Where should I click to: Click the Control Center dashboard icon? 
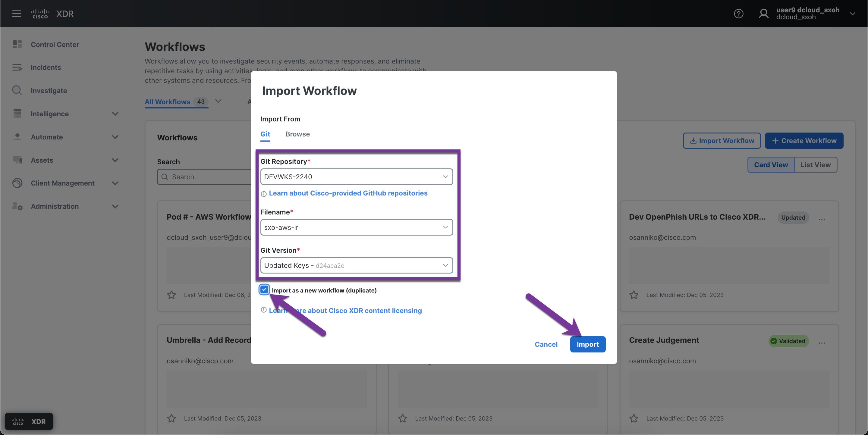[x=17, y=44]
